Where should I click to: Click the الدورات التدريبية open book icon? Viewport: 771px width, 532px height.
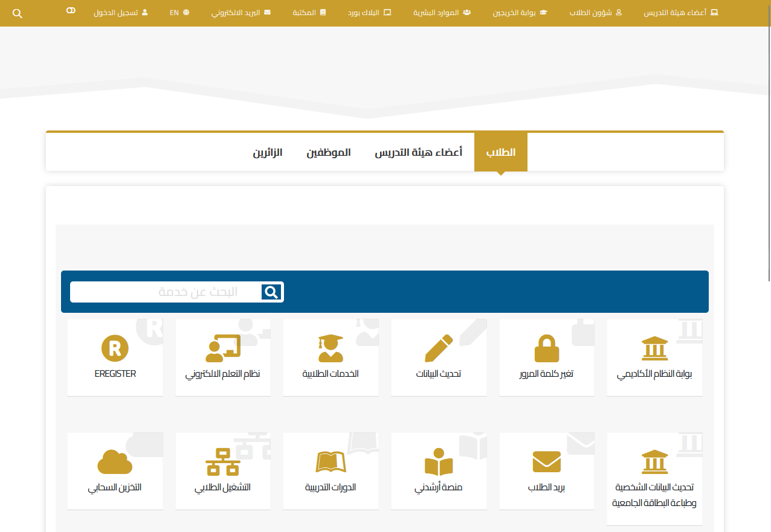tap(331, 462)
